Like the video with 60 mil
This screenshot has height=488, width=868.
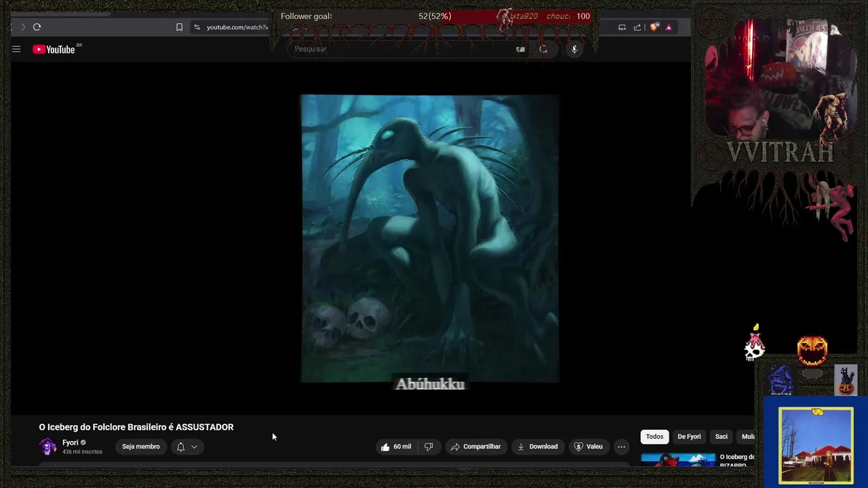click(396, 447)
